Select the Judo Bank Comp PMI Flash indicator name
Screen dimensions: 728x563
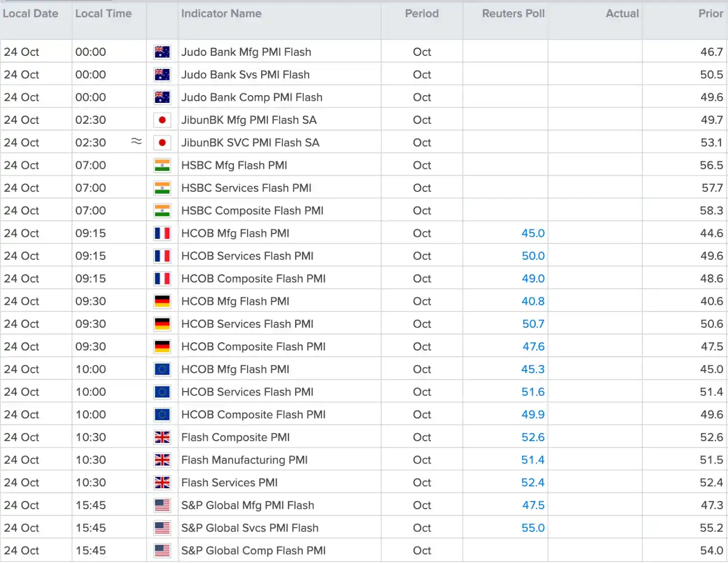[x=252, y=98]
